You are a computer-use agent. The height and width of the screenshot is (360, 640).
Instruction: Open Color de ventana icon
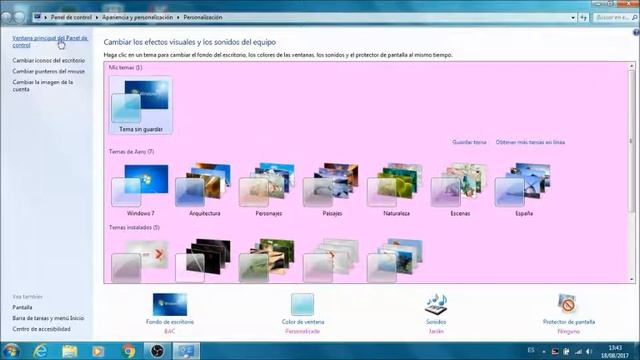tap(302, 304)
